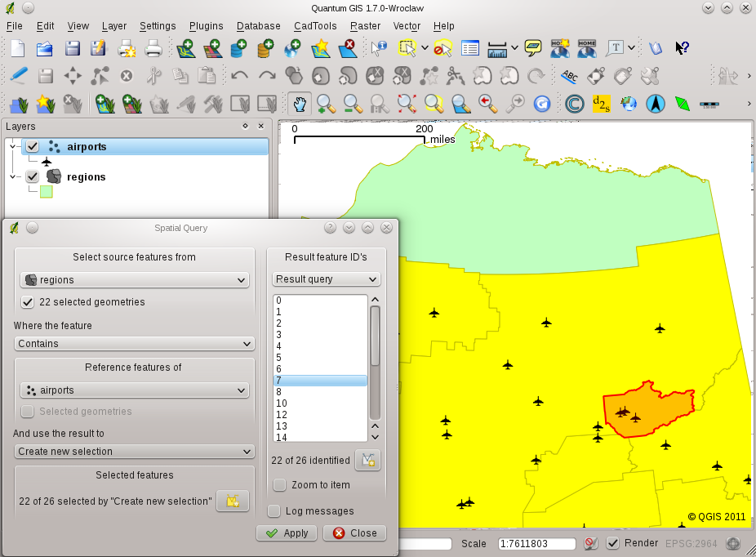Click the Open Project folder icon
This screenshot has width=756, height=557.
(44, 48)
